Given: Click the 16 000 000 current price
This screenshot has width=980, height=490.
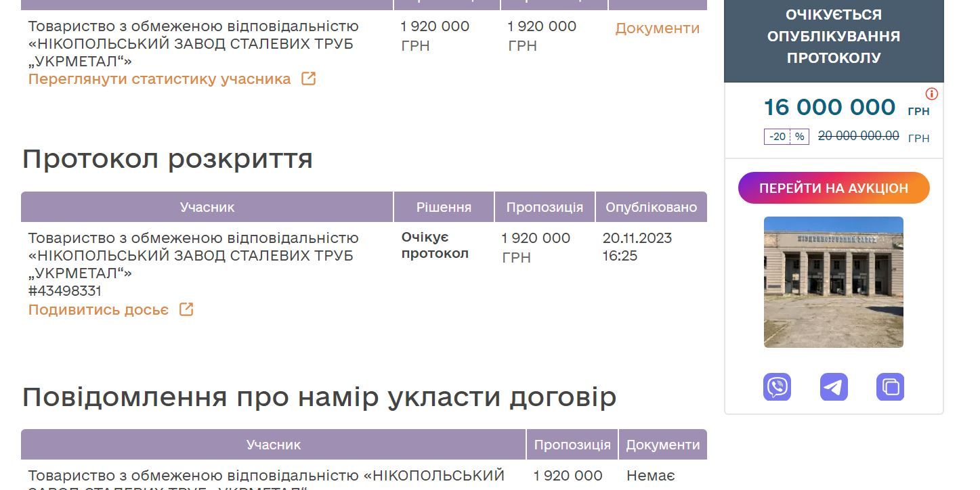Looking at the screenshot, I should click(829, 108).
